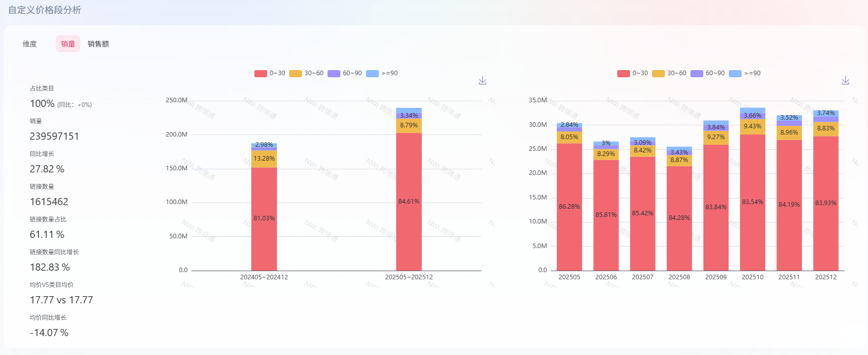The height and width of the screenshot is (355, 868).
Task: Toggle 30~60 series in right chart legend
Action: pyautogui.click(x=669, y=73)
